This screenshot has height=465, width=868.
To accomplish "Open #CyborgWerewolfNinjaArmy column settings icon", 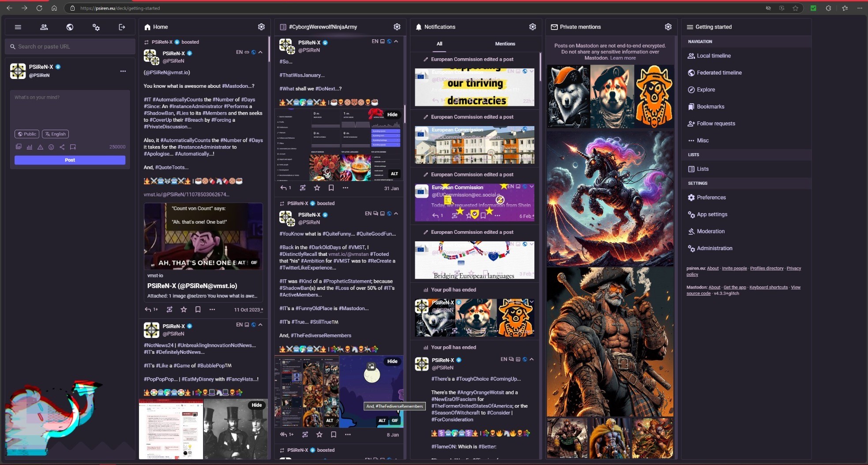I will [397, 27].
